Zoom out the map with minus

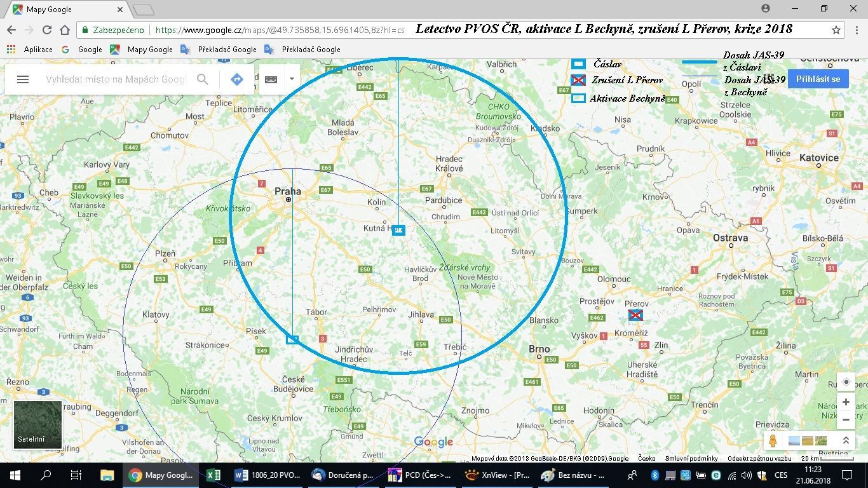coord(846,419)
